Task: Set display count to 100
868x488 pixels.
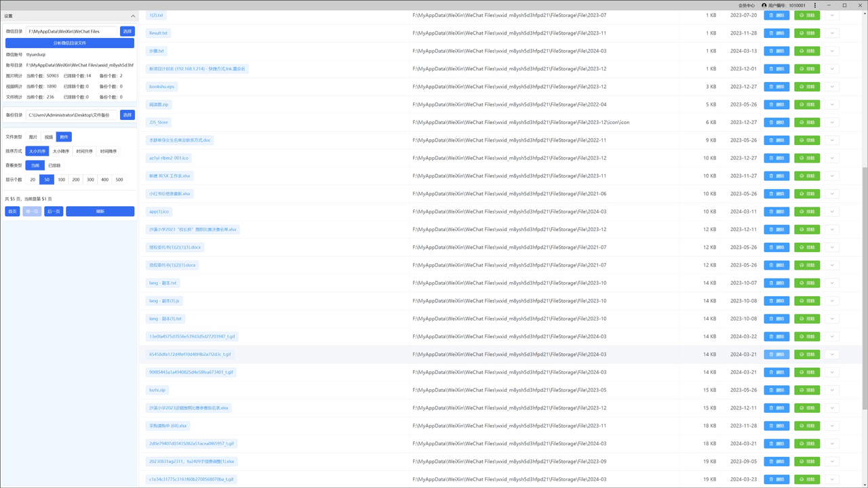Action: coord(62,180)
